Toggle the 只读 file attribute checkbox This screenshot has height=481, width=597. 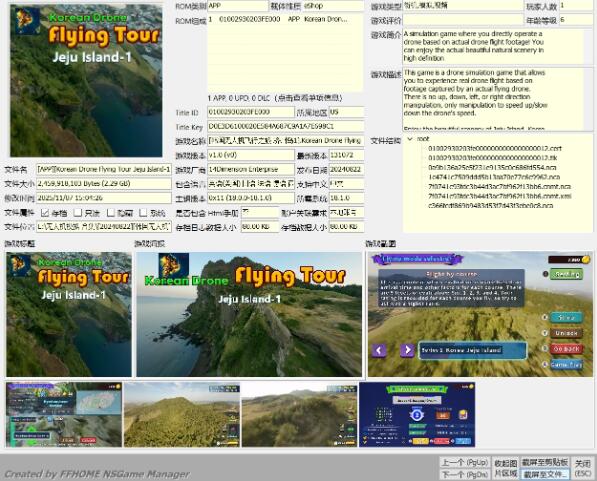tap(78, 213)
